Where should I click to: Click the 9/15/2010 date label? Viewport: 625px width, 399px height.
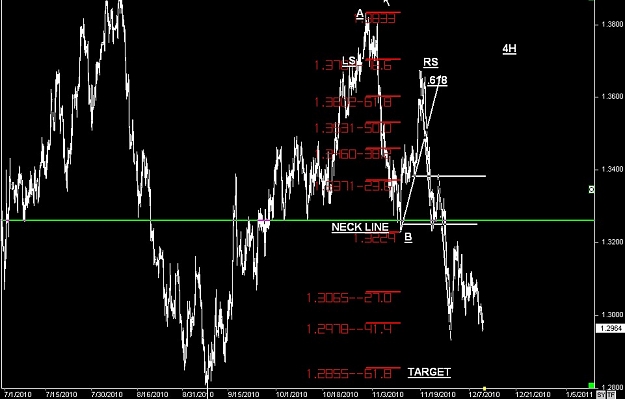(x=243, y=395)
